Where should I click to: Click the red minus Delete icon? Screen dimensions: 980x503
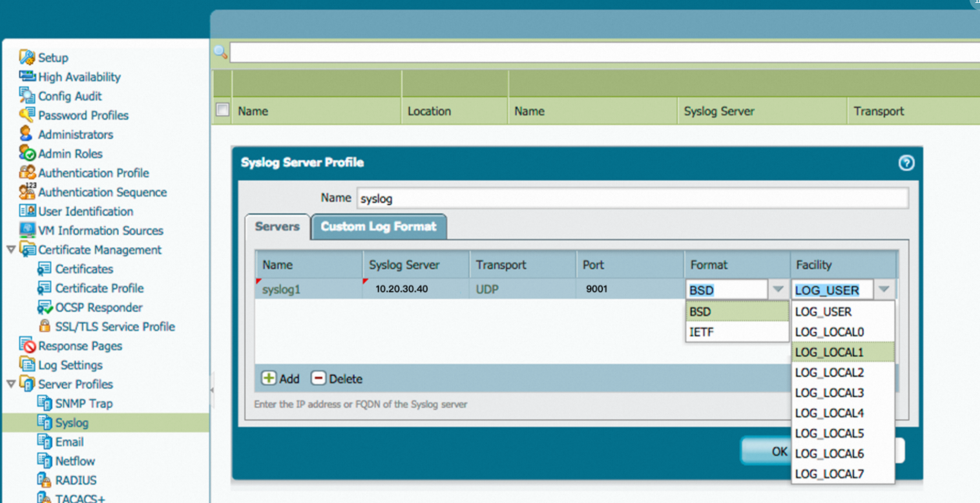coord(318,378)
